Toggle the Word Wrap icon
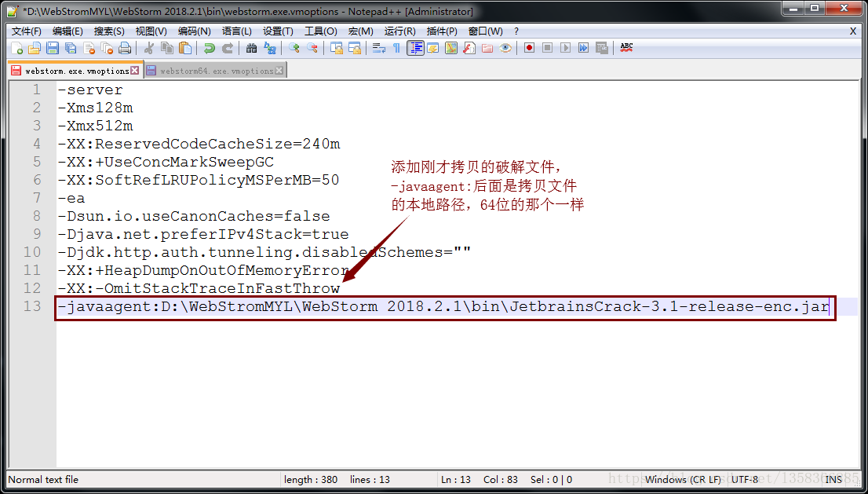 click(378, 48)
